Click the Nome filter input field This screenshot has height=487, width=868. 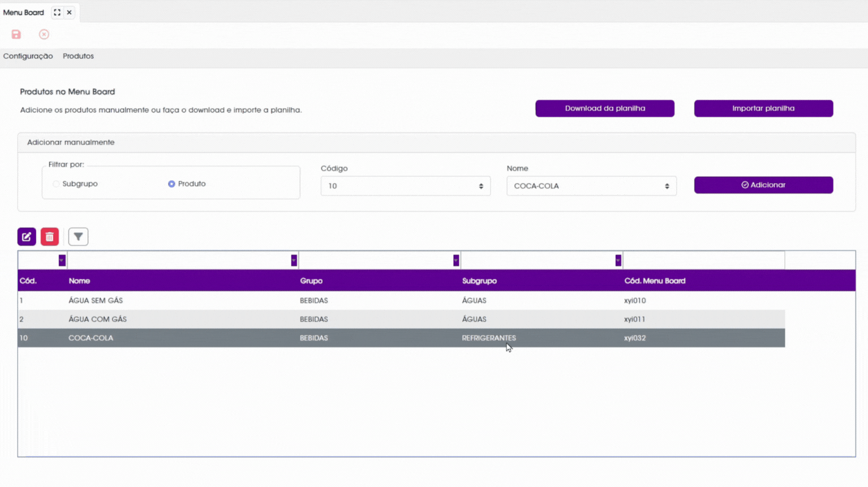point(179,260)
